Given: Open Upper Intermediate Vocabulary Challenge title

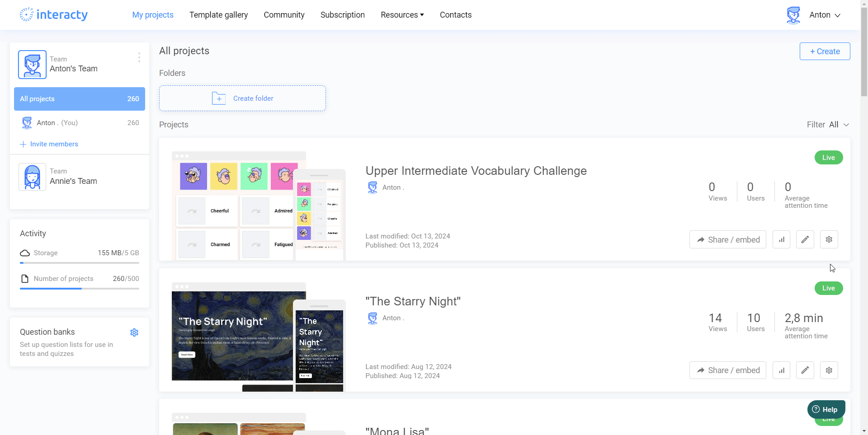Looking at the screenshot, I should [476, 171].
